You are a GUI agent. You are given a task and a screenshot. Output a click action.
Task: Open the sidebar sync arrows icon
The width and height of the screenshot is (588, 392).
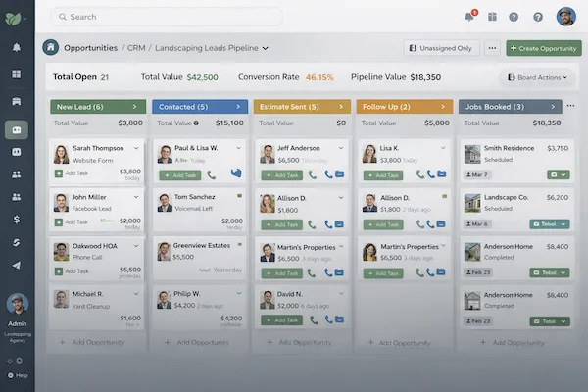[16, 242]
